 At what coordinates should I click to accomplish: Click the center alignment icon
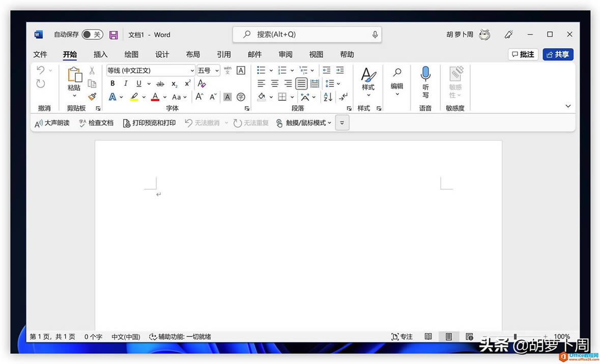pyautogui.click(x=274, y=83)
